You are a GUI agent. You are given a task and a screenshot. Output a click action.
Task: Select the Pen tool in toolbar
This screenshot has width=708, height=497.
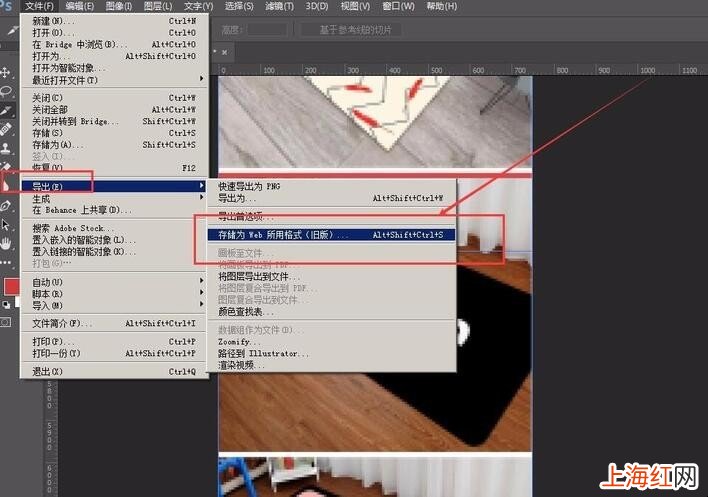6,206
